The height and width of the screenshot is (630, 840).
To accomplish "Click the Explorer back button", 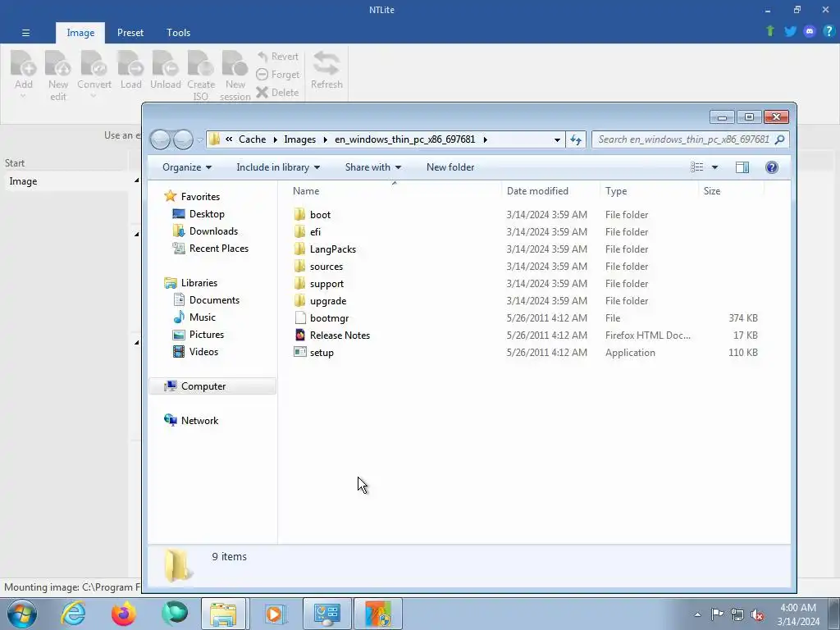I will [160, 139].
